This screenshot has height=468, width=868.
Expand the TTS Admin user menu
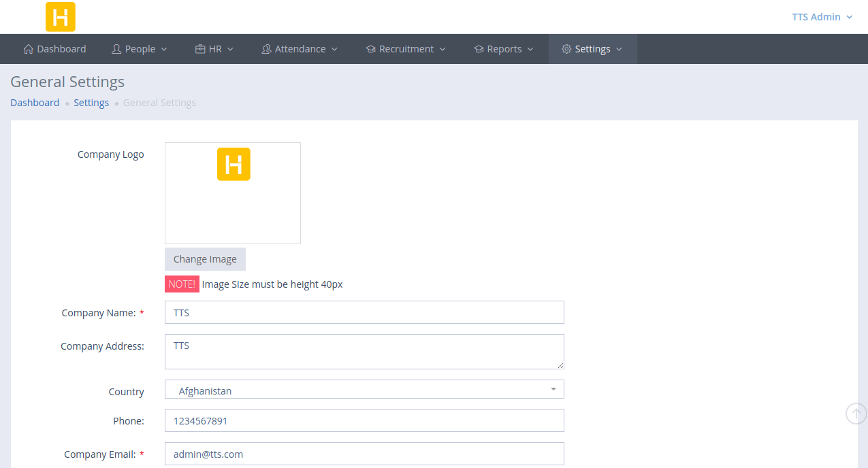(x=822, y=17)
